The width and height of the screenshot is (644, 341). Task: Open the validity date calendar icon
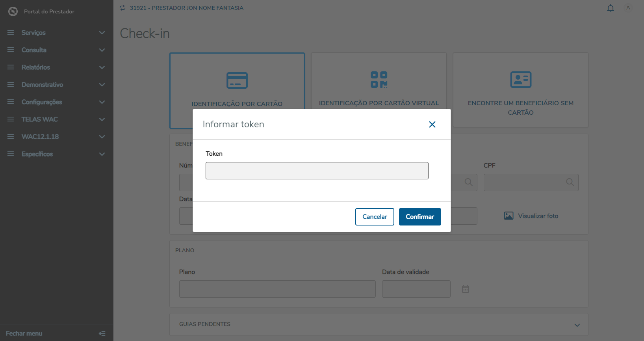pyautogui.click(x=465, y=289)
